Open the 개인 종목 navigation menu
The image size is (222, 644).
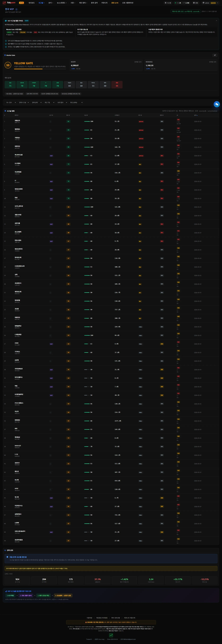point(83,3)
